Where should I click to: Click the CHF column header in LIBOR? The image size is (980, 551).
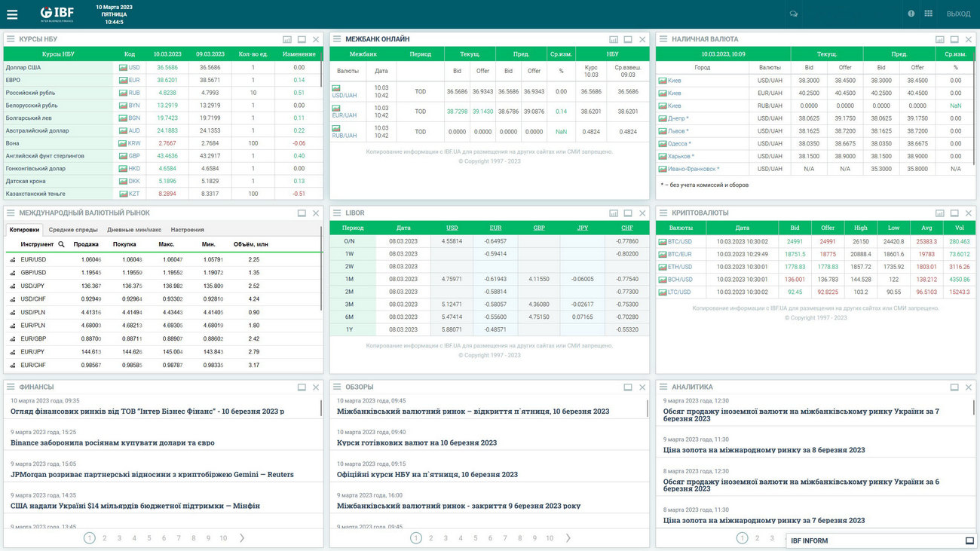point(627,228)
